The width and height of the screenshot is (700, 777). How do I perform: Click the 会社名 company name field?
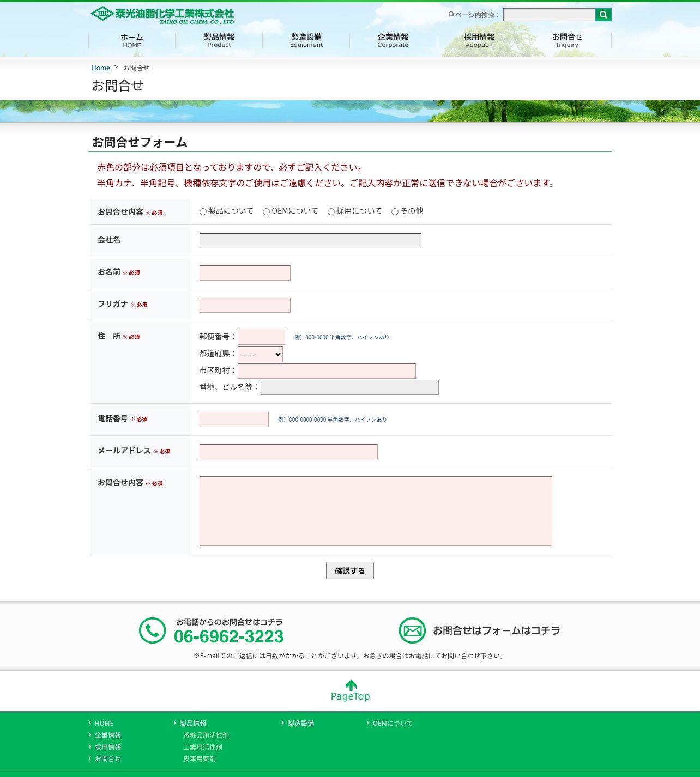tap(310, 241)
